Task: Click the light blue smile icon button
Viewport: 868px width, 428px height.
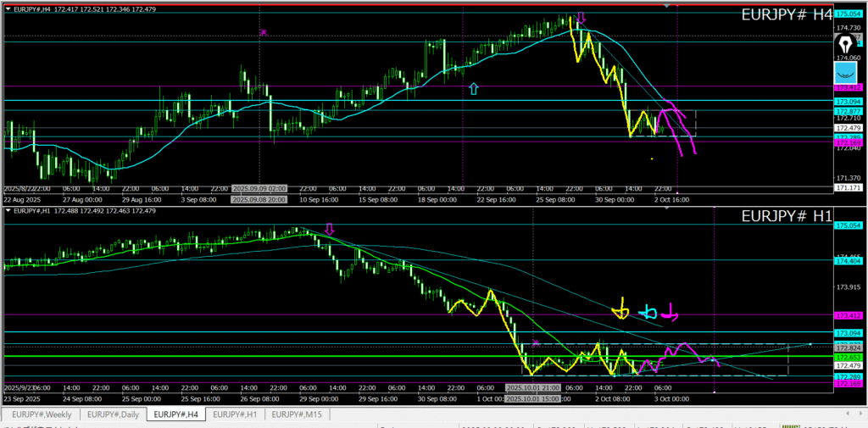Action: 846,71
